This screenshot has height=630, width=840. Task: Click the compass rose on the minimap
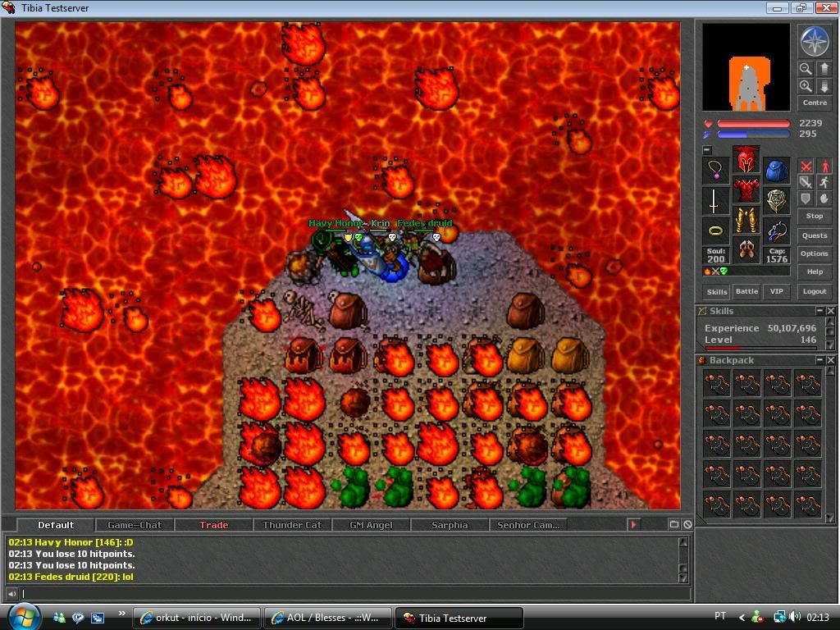point(815,42)
